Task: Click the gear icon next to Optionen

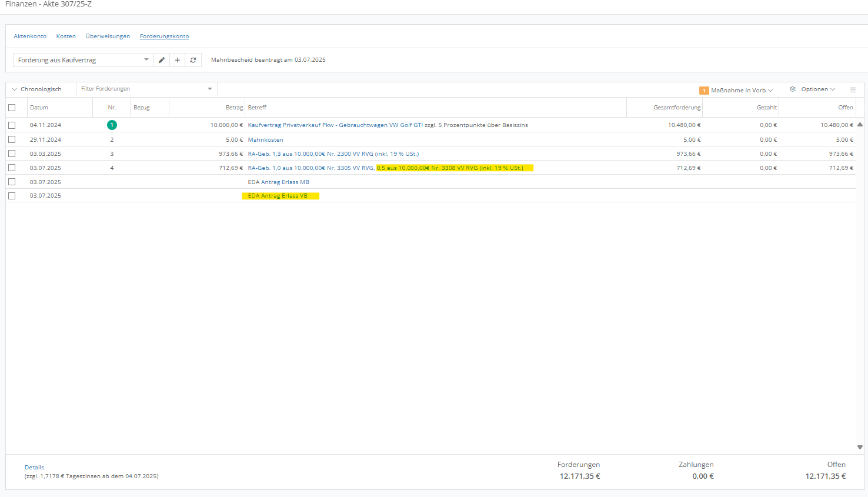Action: (792, 89)
